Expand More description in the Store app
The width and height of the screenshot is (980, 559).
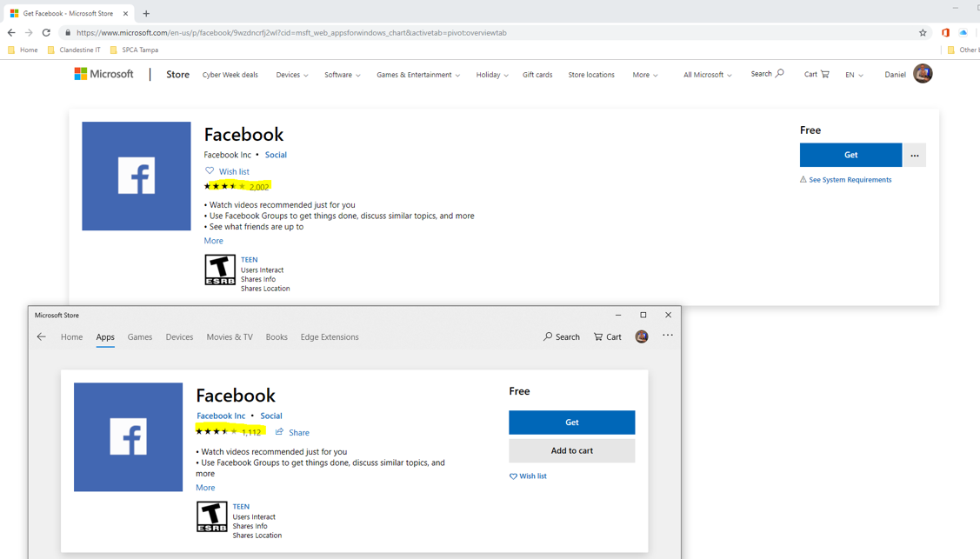coord(205,487)
